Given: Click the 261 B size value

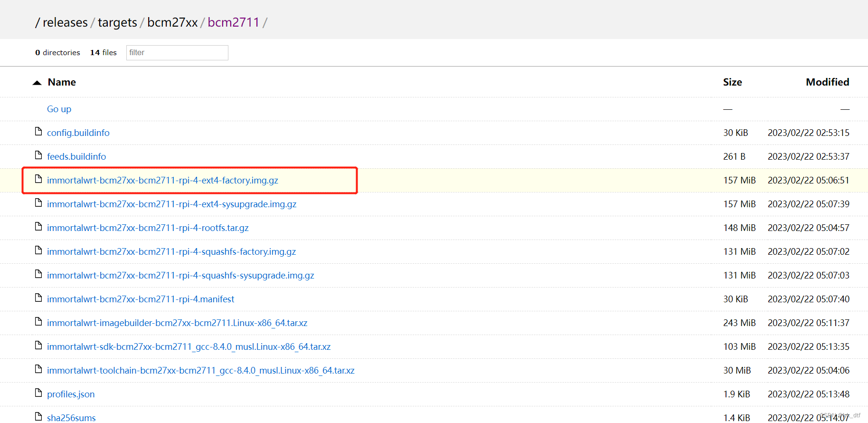Looking at the screenshot, I should tap(734, 156).
